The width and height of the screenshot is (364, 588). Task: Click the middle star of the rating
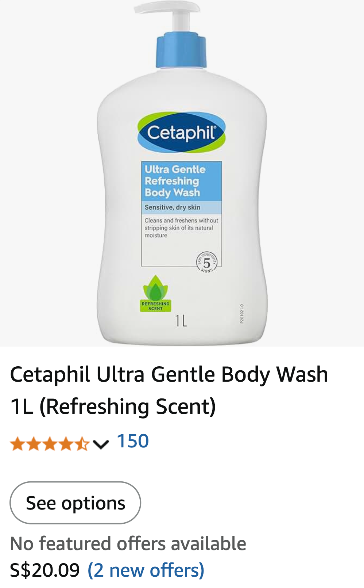point(50,444)
